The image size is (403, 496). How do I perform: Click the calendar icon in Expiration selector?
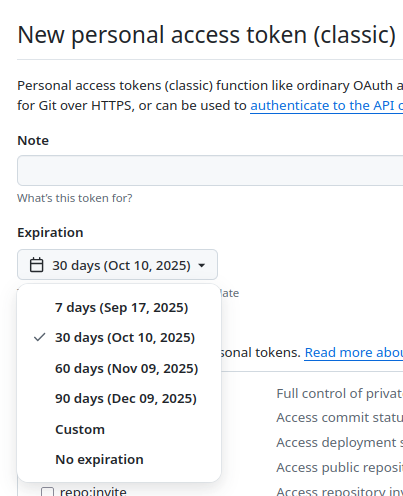coord(36,265)
